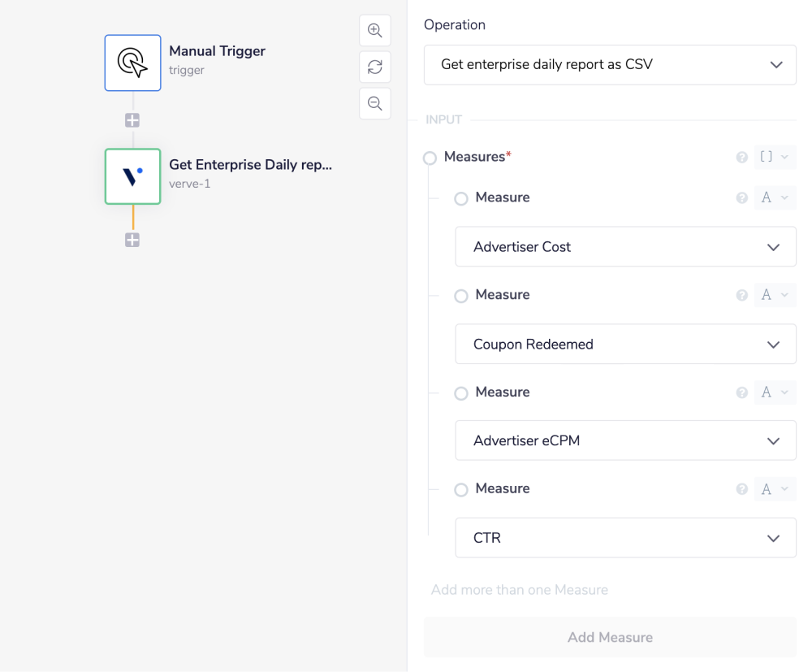This screenshot has height=672, width=812.
Task: Click the zoom in icon on the canvas
Action: click(x=374, y=30)
